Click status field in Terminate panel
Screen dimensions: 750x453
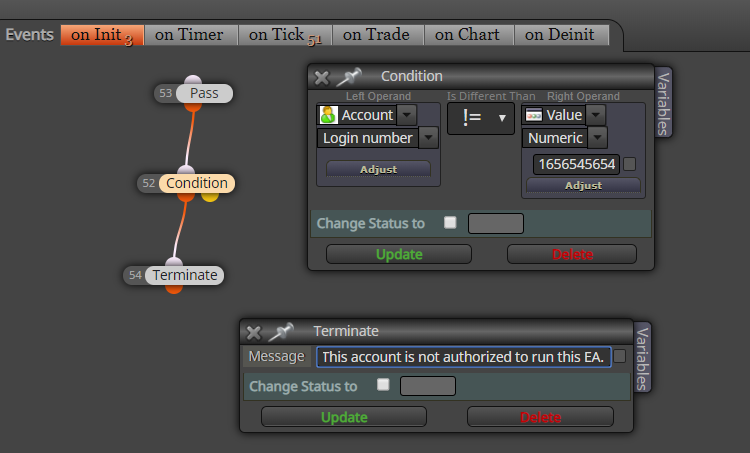pos(428,386)
